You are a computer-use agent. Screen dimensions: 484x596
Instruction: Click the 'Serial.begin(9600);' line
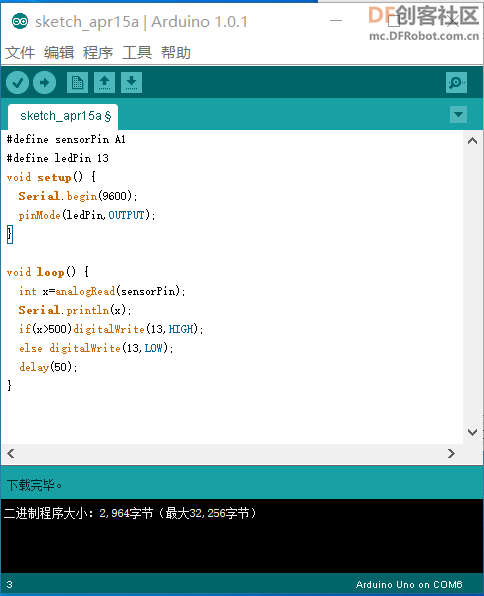click(78, 196)
